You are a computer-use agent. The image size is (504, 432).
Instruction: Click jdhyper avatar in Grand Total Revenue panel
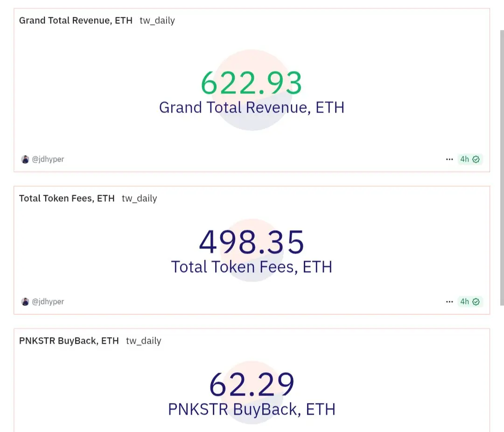point(25,159)
